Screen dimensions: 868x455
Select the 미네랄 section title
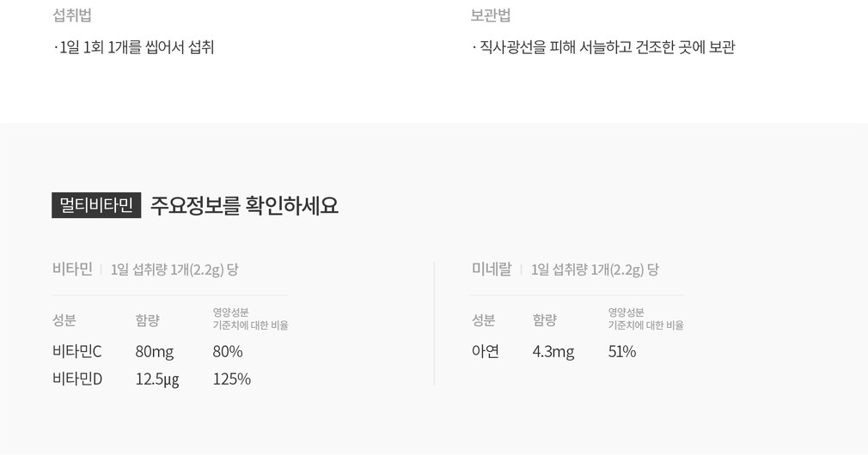[x=492, y=270]
